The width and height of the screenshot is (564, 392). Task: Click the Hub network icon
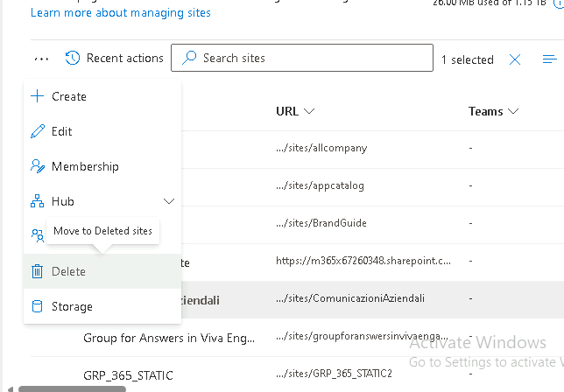37,201
